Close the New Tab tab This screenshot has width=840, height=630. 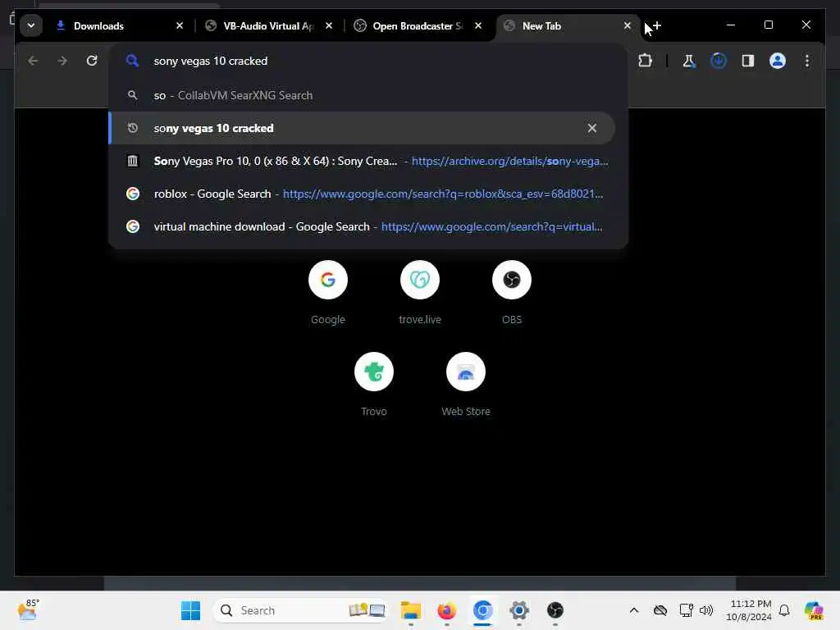click(x=628, y=25)
